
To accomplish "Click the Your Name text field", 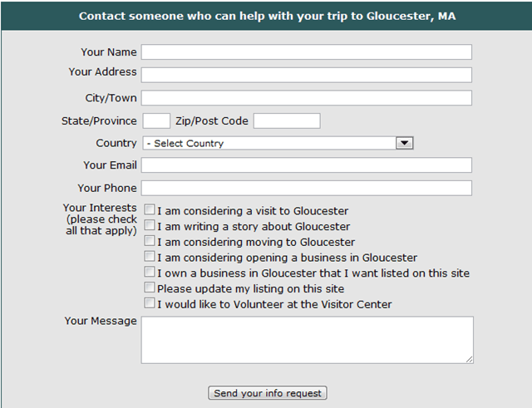I will pyautogui.click(x=306, y=52).
